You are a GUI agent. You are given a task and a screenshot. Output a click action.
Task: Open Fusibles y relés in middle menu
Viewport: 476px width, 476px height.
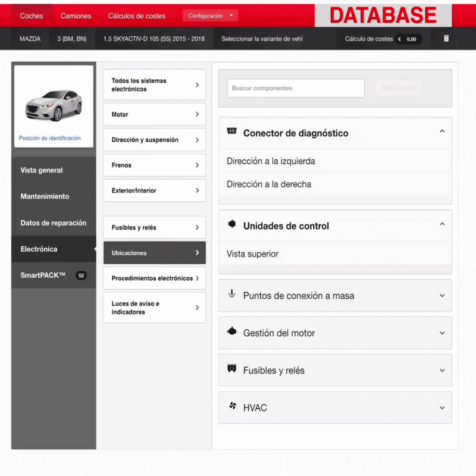(x=155, y=227)
